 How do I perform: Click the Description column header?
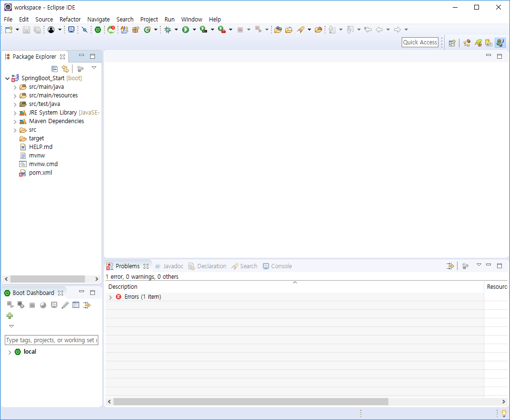click(x=295, y=287)
